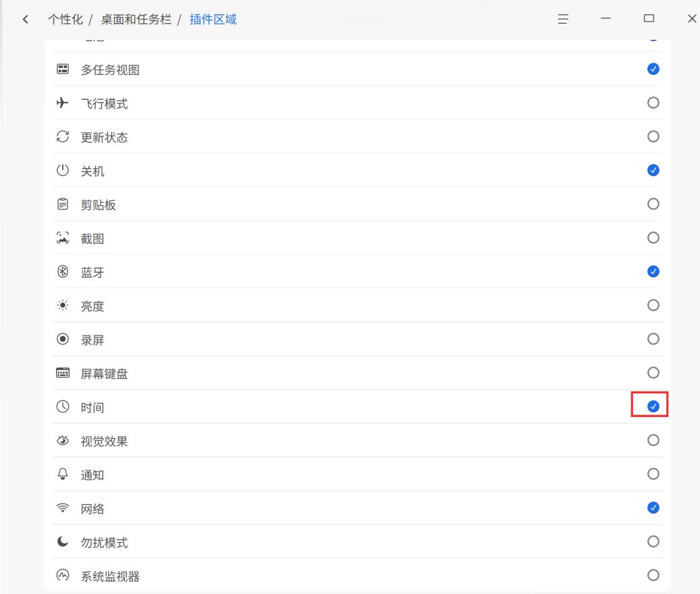Image resolution: width=700 pixels, height=594 pixels.
Task: Open the hamburger menu in title bar
Action: 563,19
